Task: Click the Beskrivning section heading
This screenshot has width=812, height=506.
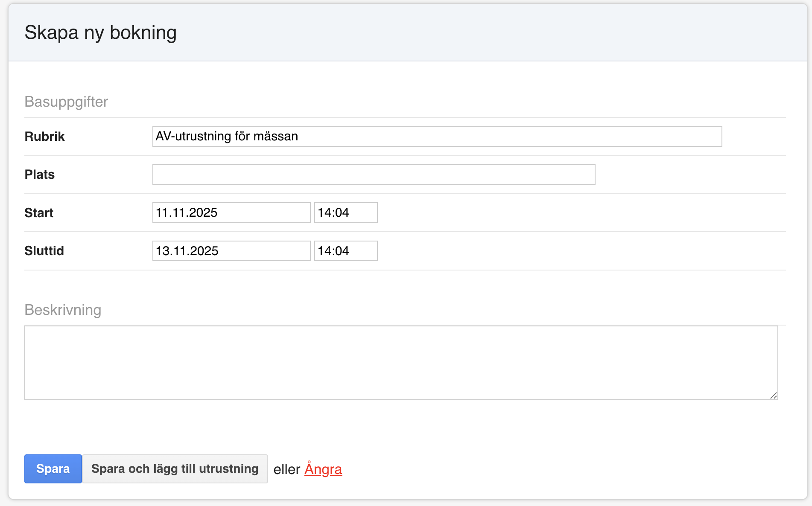Action: tap(63, 310)
